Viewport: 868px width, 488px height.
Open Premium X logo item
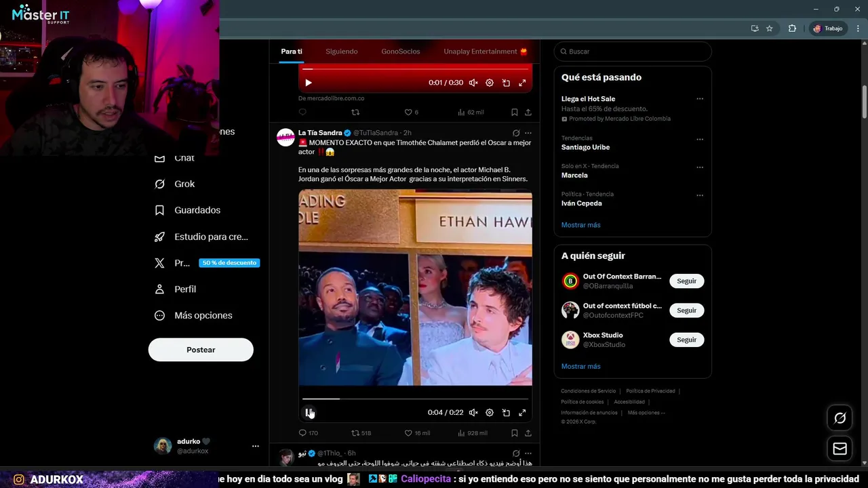coord(159,263)
